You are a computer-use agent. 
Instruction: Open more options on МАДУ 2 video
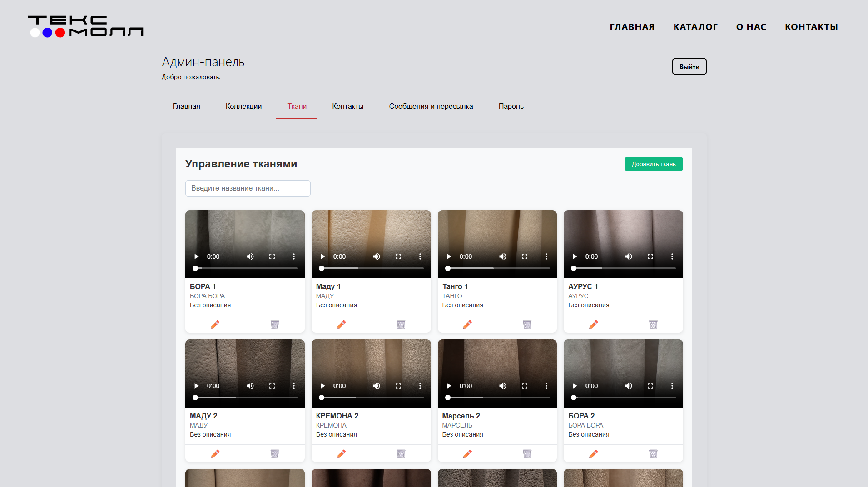click(294, 386)
